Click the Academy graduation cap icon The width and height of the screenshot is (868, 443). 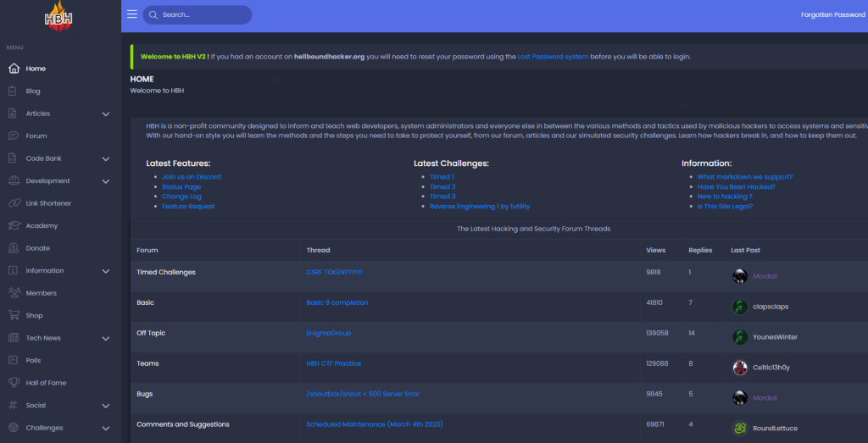point(13,225)
